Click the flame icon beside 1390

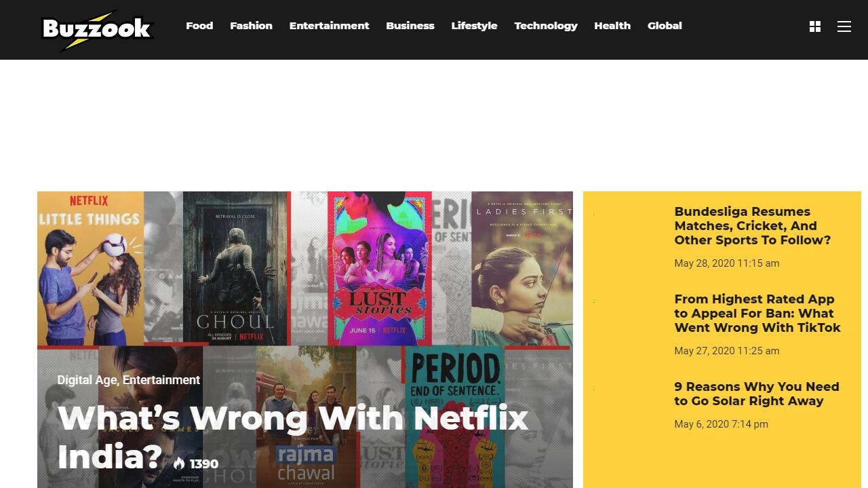pos(179,464)
